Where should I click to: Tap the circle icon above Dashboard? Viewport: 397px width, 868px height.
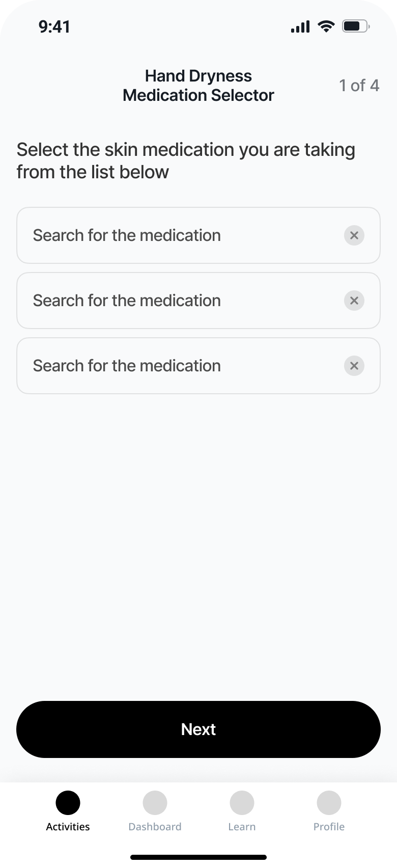(x=155, y=803)
